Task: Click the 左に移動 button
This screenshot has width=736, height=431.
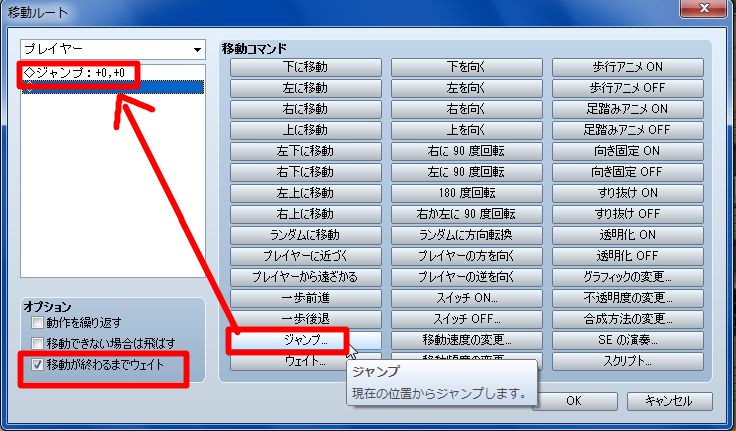Action: [306, 88]
